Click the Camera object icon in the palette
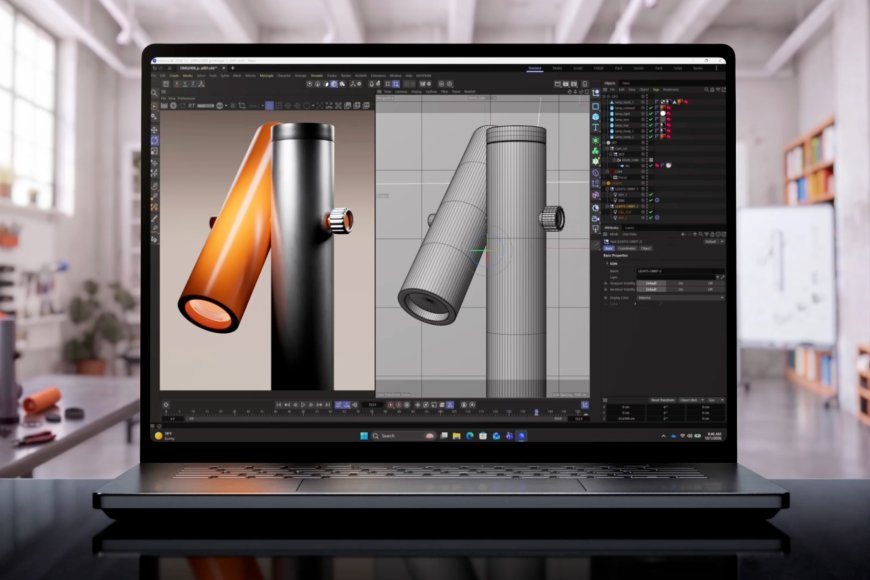This screenshot has height=580, width=870. (x=596, y=219)
